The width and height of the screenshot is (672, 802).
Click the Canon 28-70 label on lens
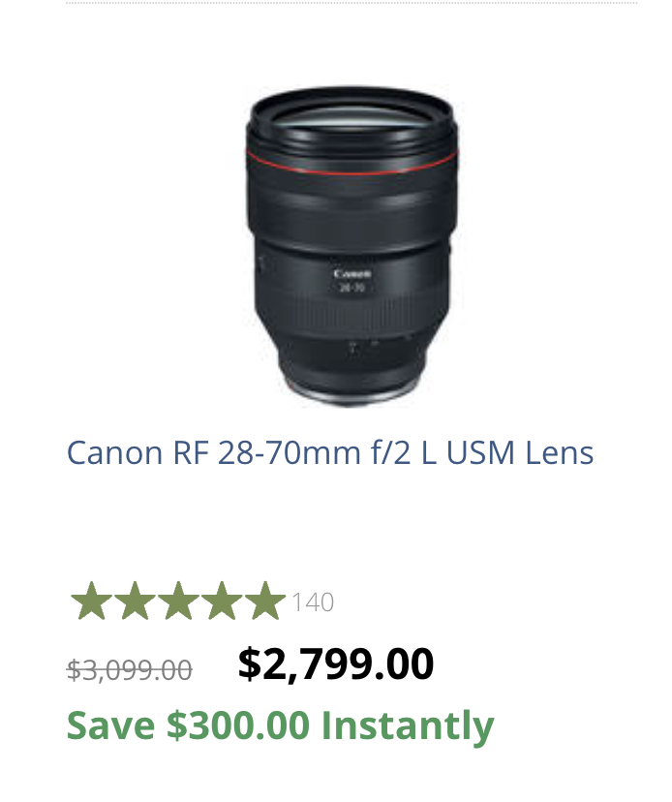tap(352, 281)
